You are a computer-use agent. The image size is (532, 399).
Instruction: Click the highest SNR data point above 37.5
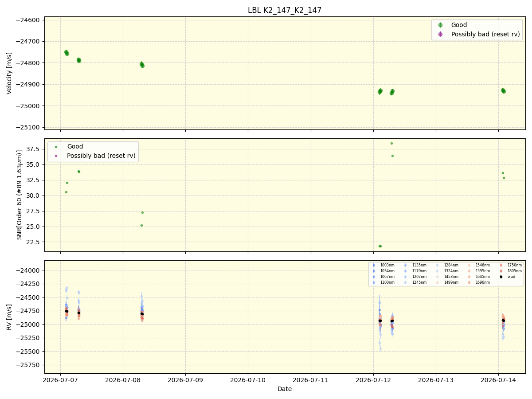[x=391, y=143]
